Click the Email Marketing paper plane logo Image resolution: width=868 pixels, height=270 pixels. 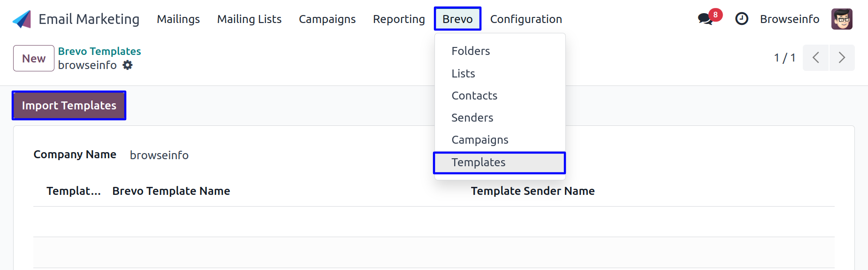[x=22, y=19]
